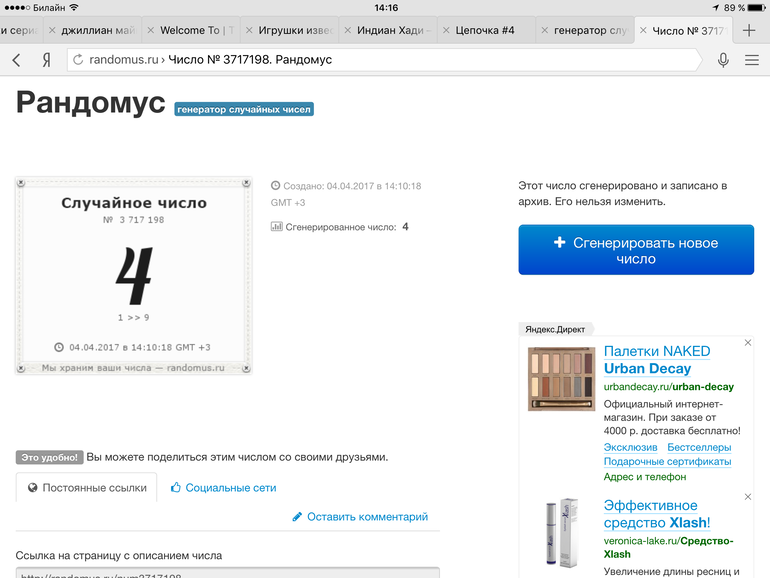Reload page using the refresh icon
The height and width of the screenshot is (578, 770).
(x=77, y=60)
